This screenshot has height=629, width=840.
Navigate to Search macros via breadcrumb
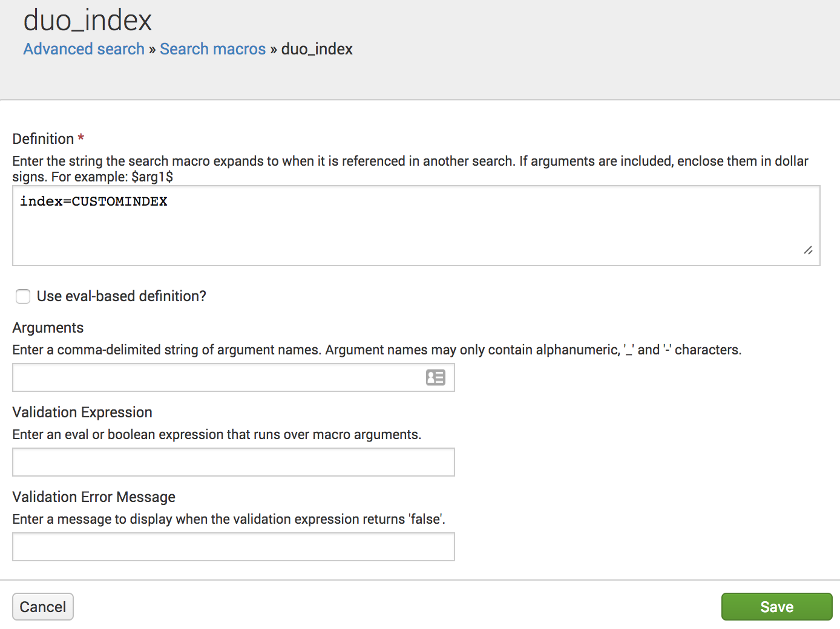coord(212,48)
